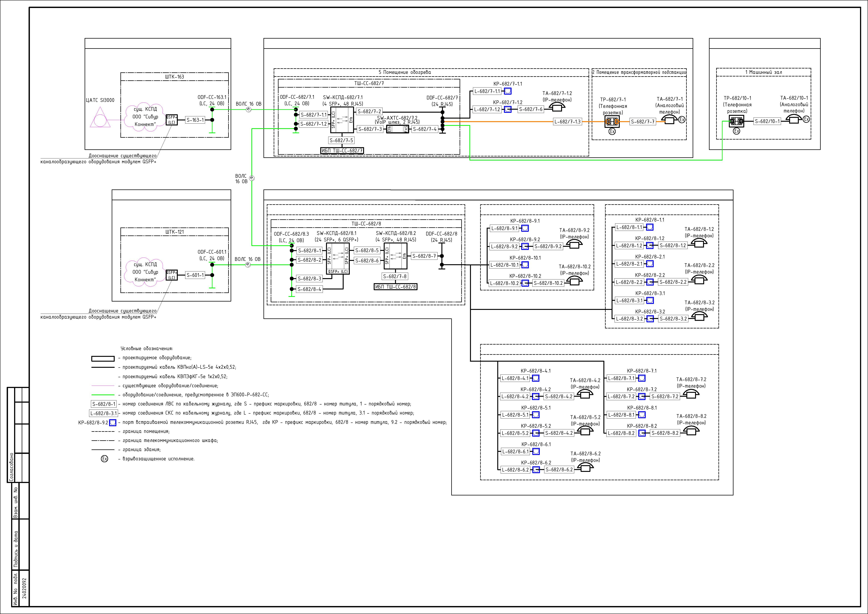The height and width of the screenshot is (614, 868).
Task: Click the SW-КСПД-682/8.1 switch block
Action: [x=338, y=259]
